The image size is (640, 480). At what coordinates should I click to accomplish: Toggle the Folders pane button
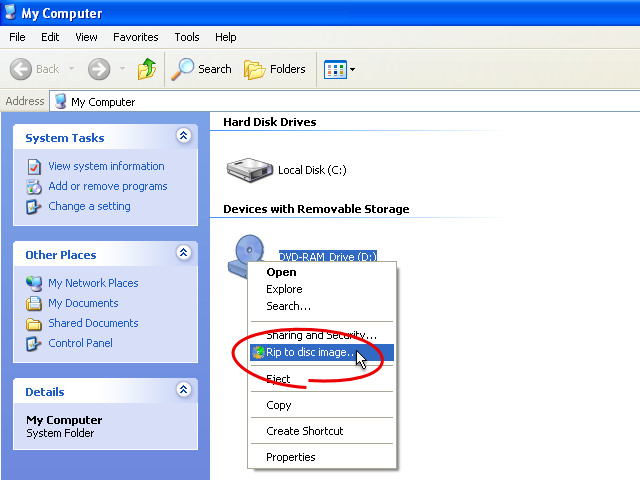point(275,69)
